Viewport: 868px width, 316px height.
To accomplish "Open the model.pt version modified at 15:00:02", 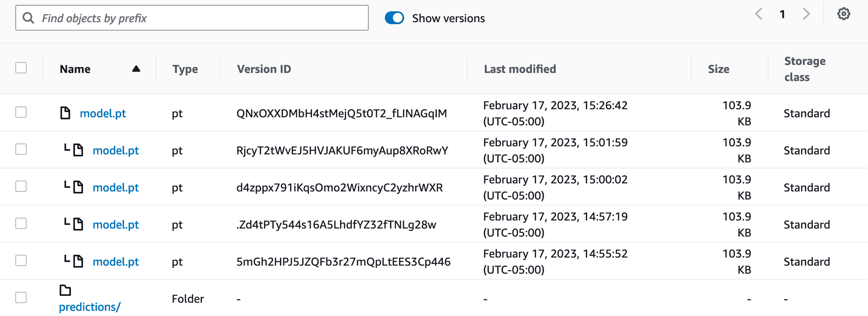I will [116, 187].
